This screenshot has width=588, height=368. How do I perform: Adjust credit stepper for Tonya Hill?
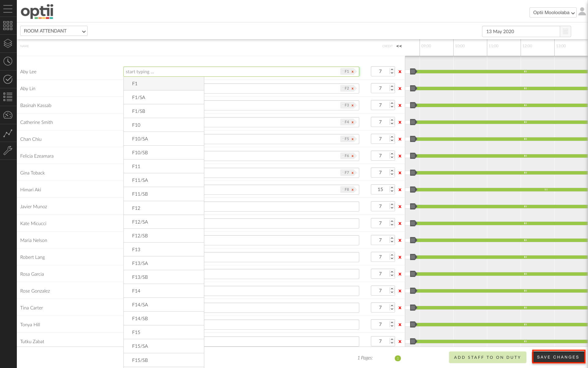pos(392,324)
